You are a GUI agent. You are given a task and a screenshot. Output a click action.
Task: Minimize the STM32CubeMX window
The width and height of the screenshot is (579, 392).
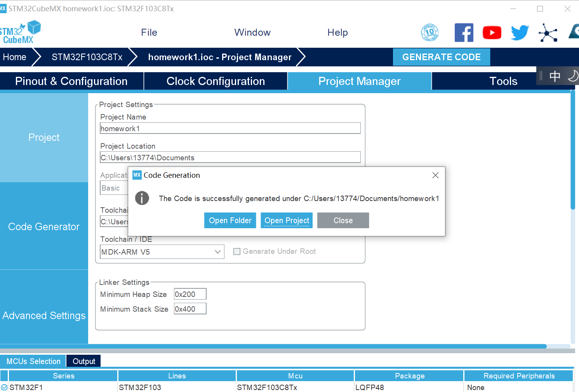[x=513, y=9]
